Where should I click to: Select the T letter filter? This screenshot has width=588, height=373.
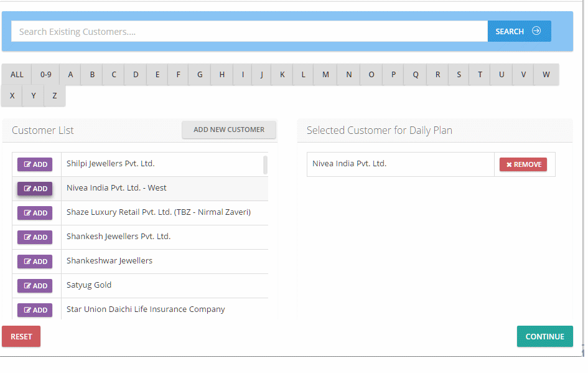click(480, 74)
